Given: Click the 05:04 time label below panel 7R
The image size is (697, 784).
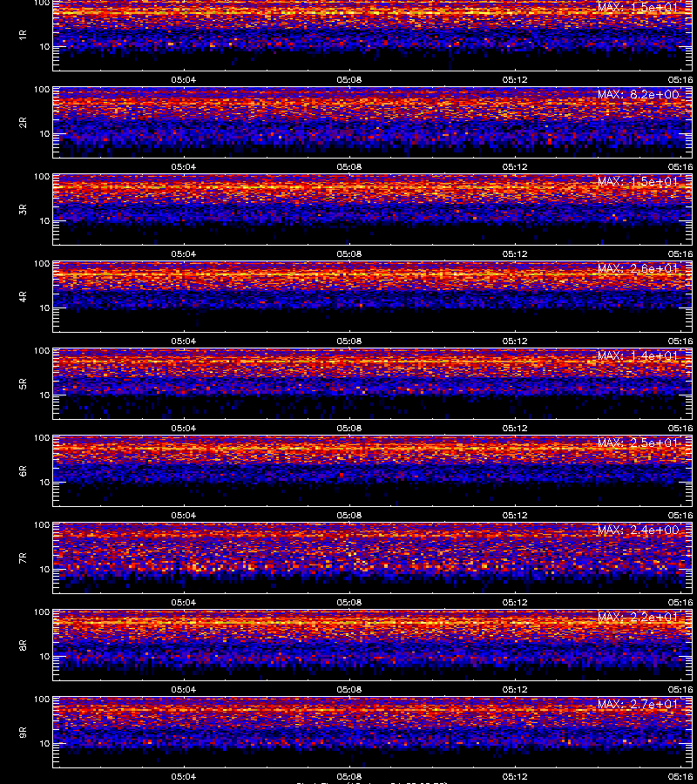Looking at the screenshot, I should (184, 602).
